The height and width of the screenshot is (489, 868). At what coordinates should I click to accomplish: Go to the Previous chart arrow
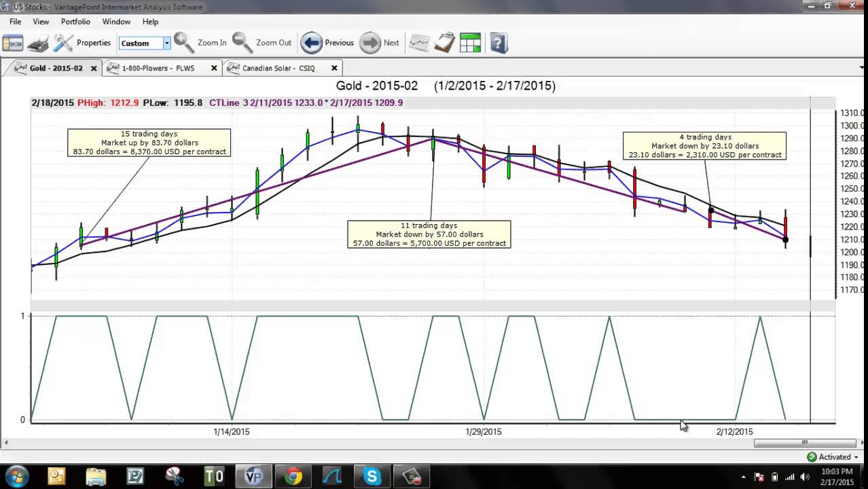tap(311, 43)
